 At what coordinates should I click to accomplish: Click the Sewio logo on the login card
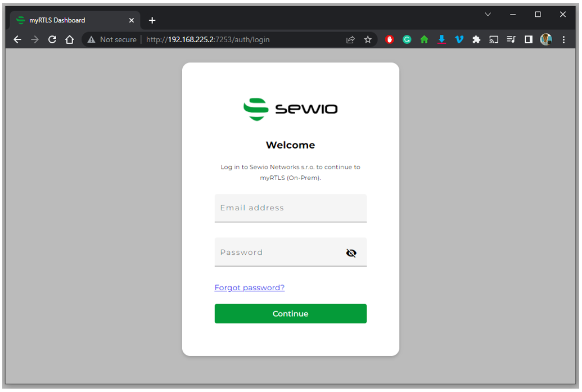click(290, 109)
